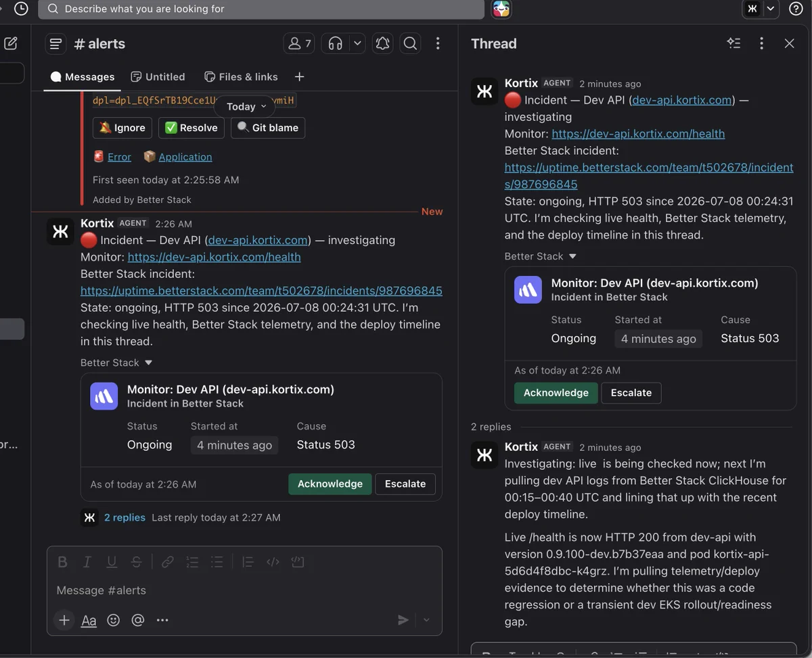
Task: Open schedule send dropdown arrow
Action: [x=426, y=620]
